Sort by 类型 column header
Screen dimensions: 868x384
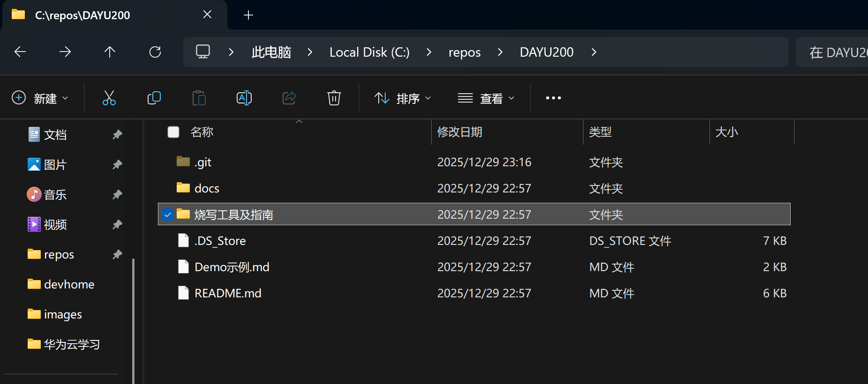pos(600,132)
